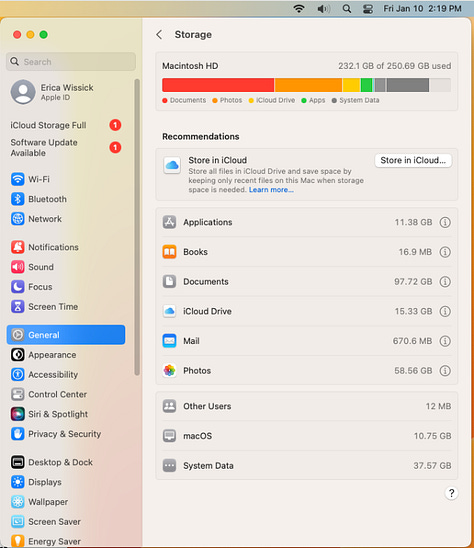Select Sound in the sidebar

tap(66, 267)
